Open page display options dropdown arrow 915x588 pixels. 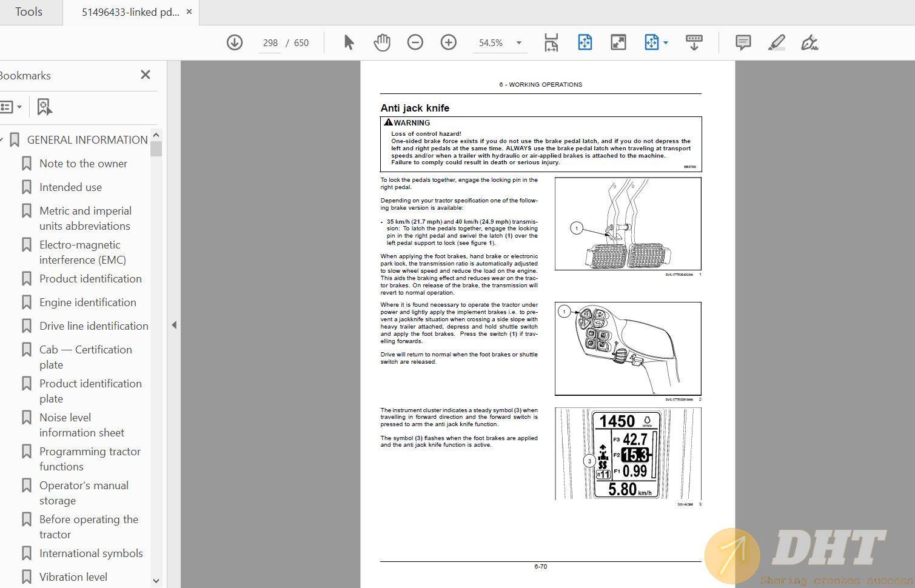(666, 42)
